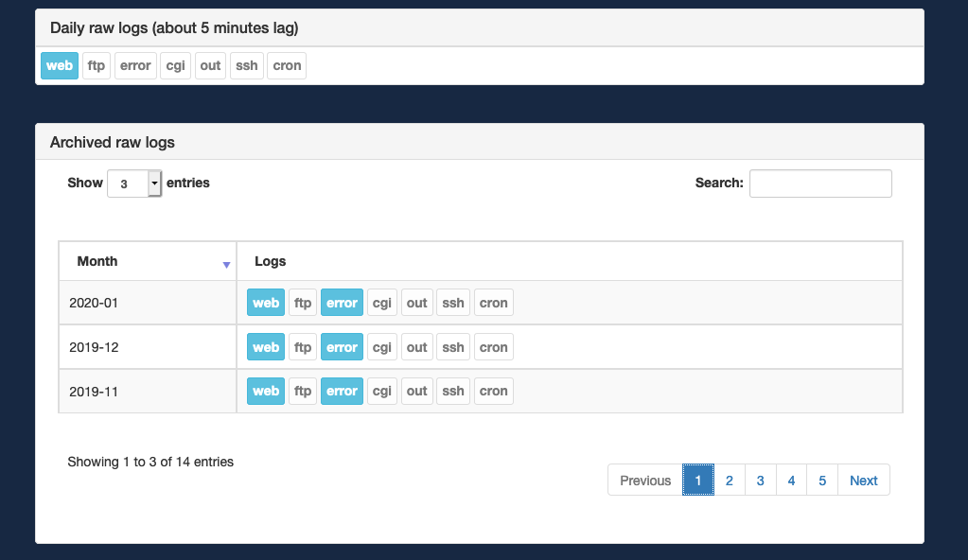Go to page 3 of archived logs
968x560 pixels.
point(760,480)
